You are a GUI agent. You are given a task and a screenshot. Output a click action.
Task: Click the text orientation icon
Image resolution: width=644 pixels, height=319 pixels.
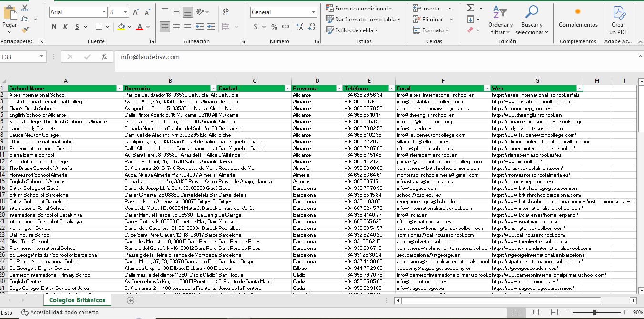pyautogui.click(x=200, y=12)
